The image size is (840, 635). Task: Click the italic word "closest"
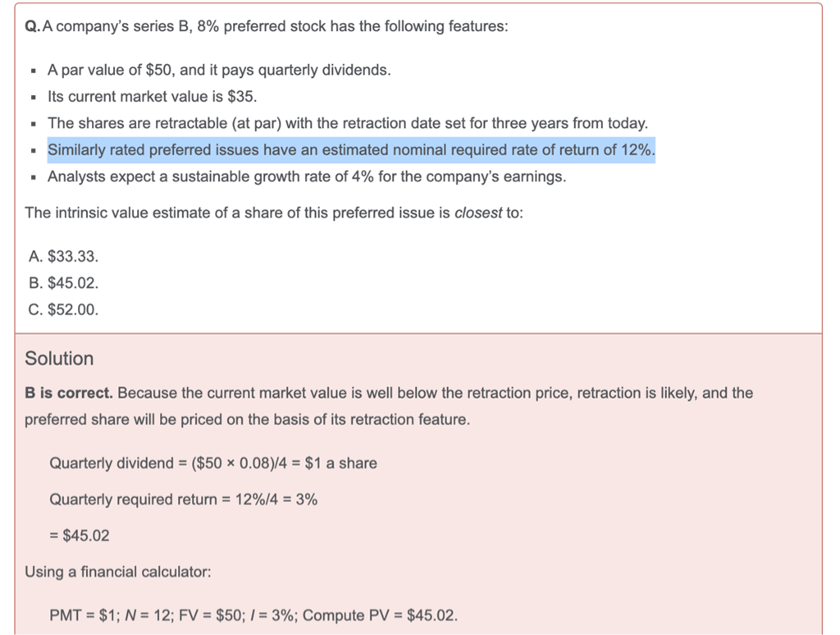(478, 213)
